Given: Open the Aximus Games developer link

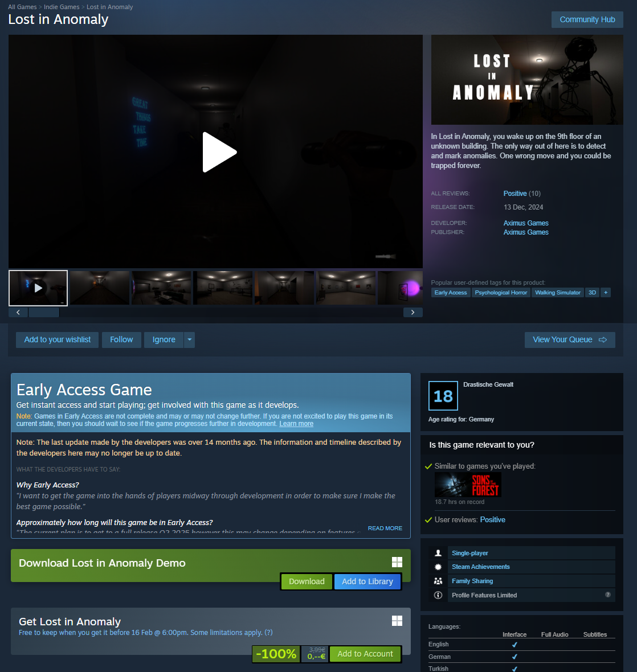Looking at the screenshot, I should (525, 223).
